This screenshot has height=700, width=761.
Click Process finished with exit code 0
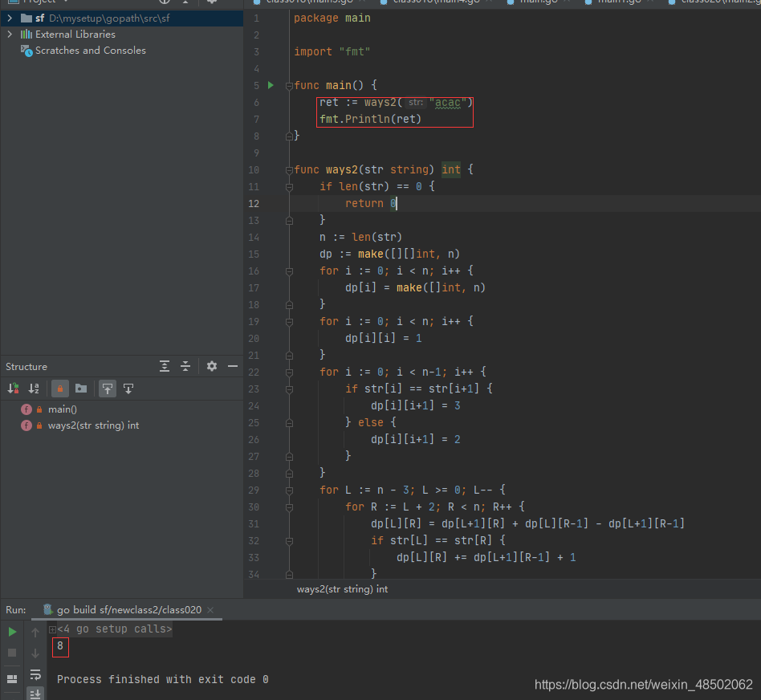pyautogui.click(x=163, y=680)
